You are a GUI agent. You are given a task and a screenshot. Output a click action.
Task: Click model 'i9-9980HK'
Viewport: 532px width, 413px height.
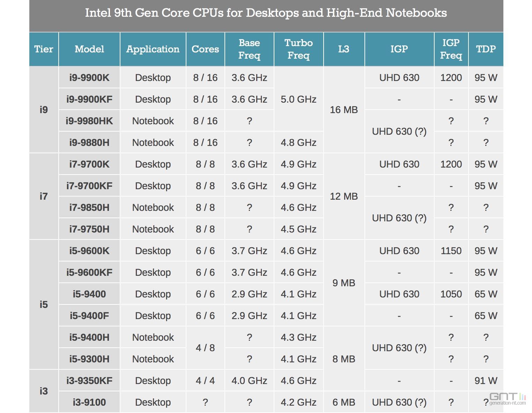click(89, 121)
